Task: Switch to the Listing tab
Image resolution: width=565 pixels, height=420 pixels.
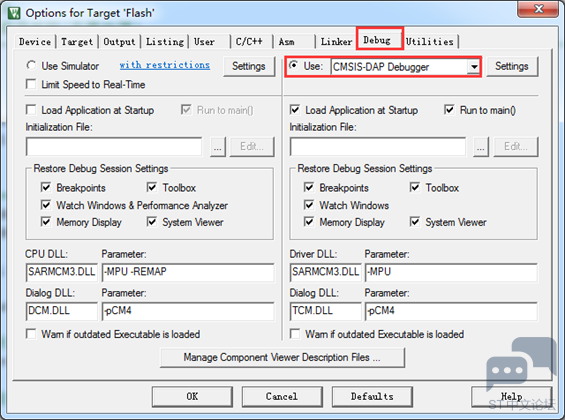Action: point(165,42)
